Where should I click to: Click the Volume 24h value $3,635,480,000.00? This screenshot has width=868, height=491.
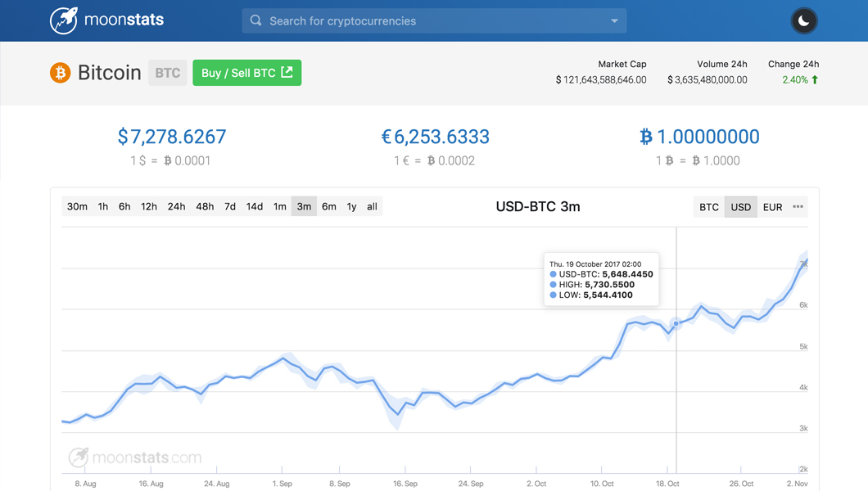(708, 79)
